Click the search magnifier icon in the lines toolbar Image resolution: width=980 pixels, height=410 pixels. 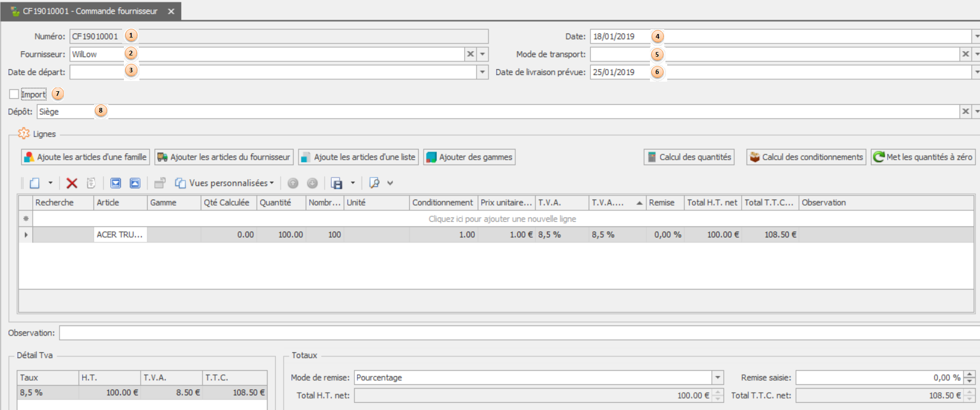click(x=374, y=183)
